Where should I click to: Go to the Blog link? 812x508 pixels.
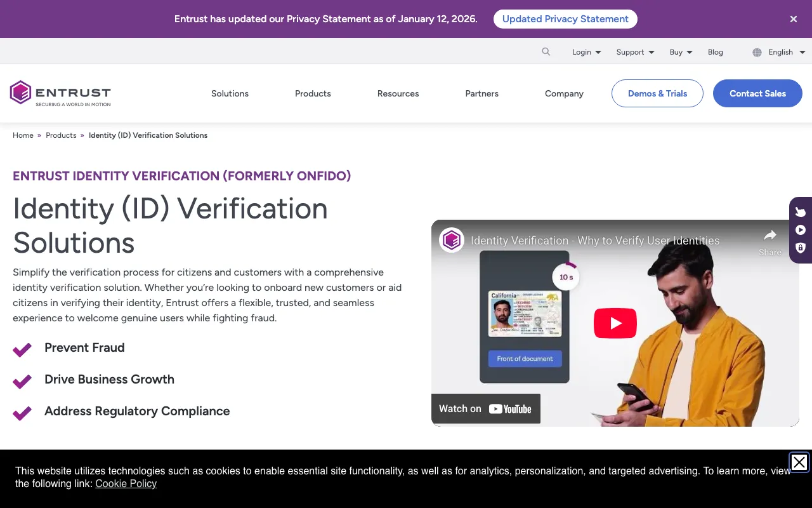tap(715, 52)
